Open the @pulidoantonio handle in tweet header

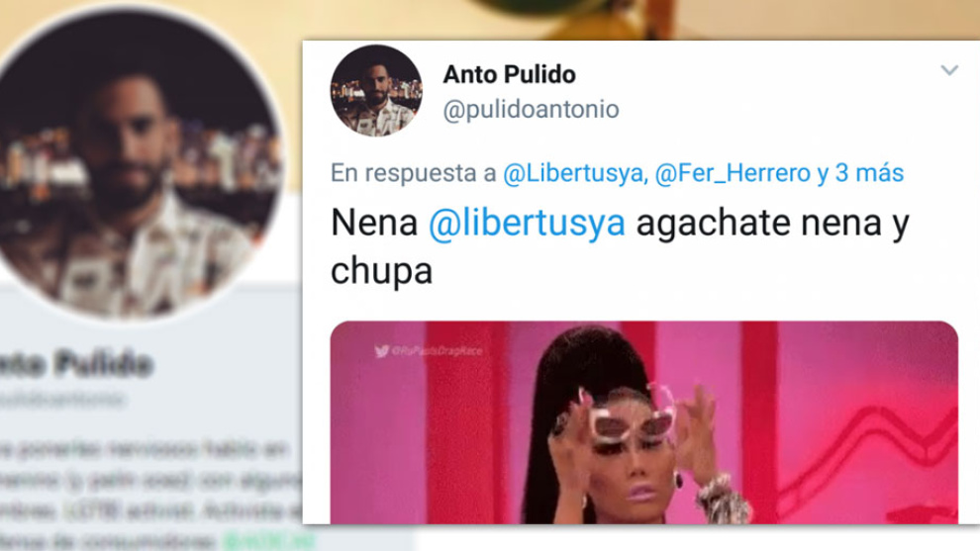[x=531, y=110]
